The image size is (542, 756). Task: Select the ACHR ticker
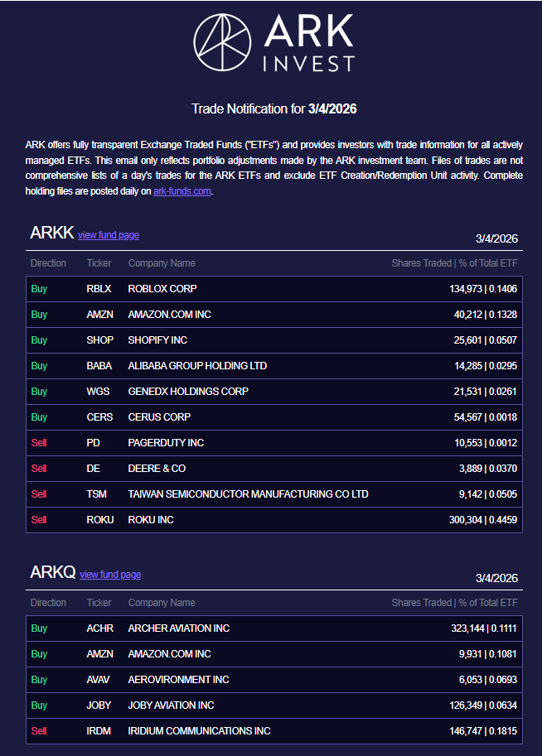click(x=100, y=628)
